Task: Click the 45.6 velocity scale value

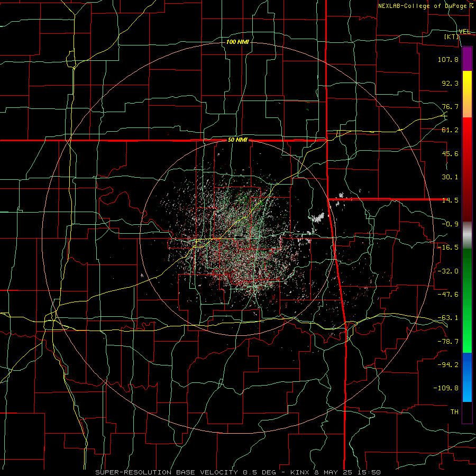Action: 450,153
